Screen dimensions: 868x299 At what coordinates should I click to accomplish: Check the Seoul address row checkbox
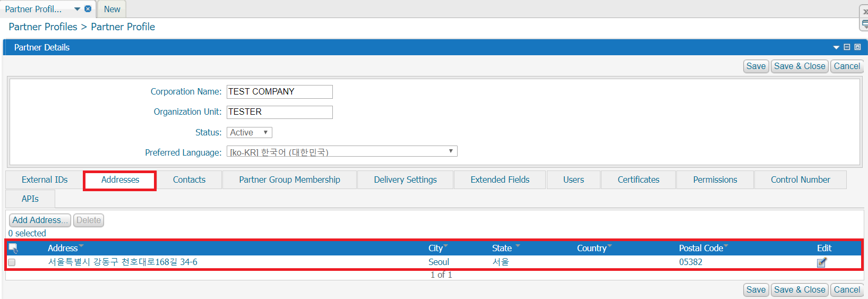click(x=12, y=262)
